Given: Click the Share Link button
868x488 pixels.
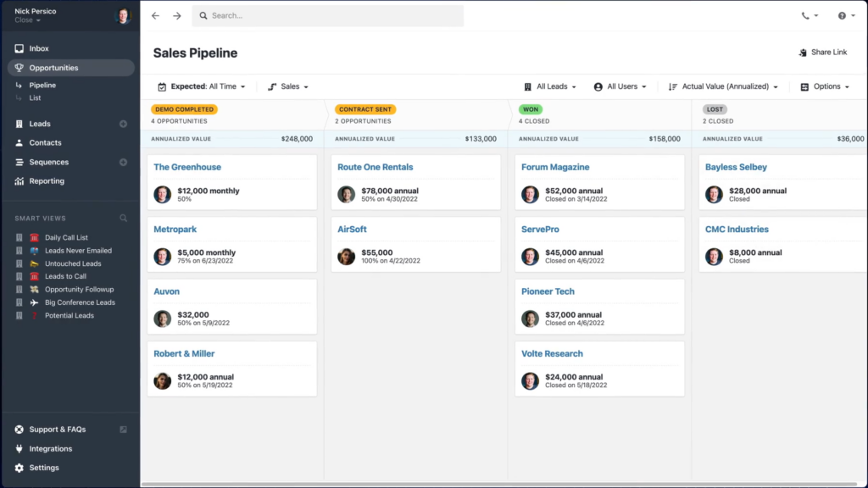Looking at the screenshot, I should click(822, 53).
